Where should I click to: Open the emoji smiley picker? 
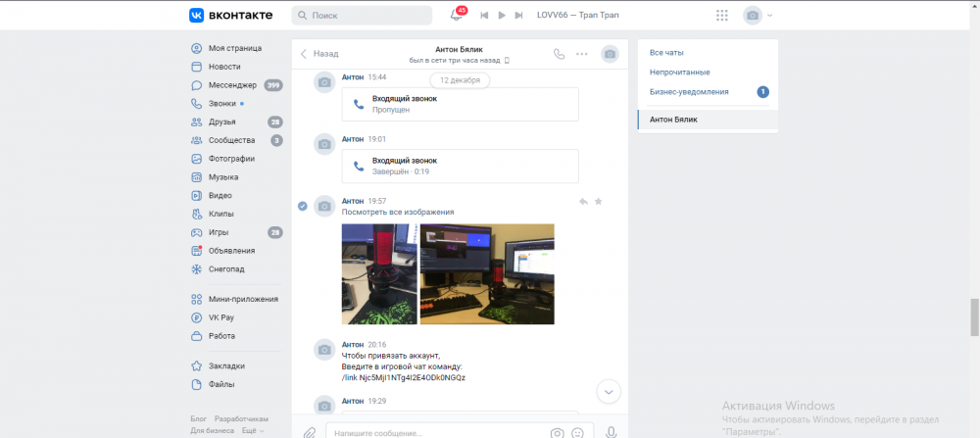pyautogui.click(x=578, y=433)
